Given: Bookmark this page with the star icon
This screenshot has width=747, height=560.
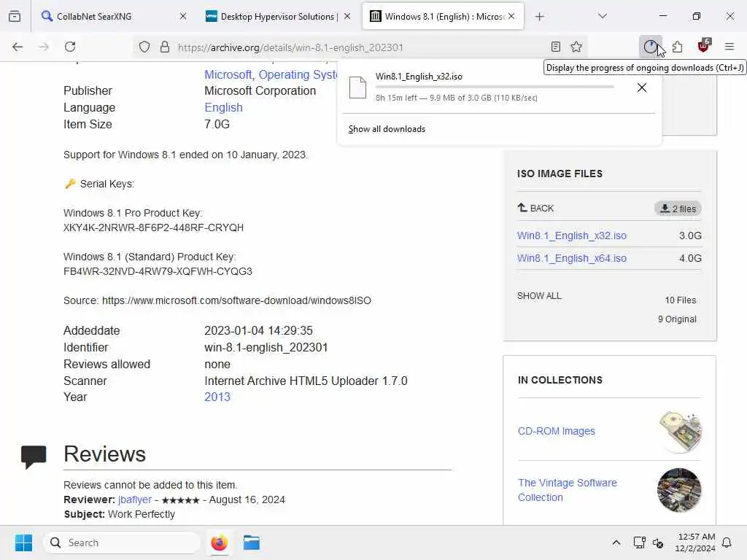Looking at the screenshot, I should 576,47.
